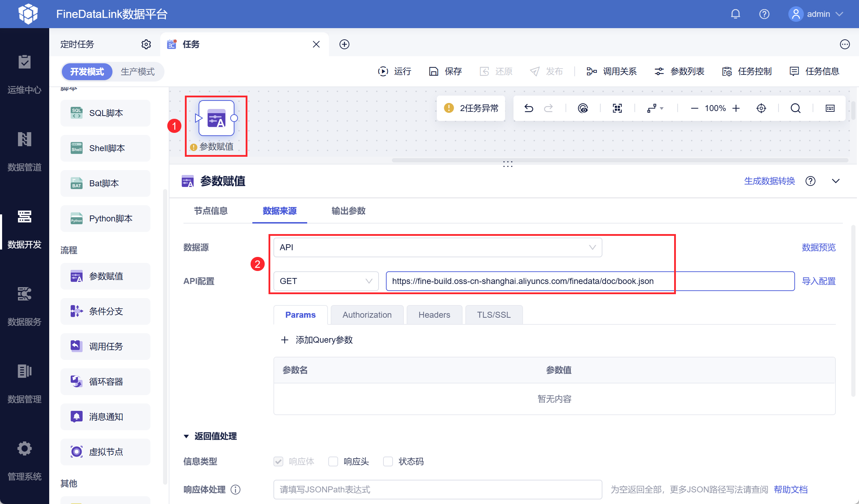Open the GET request method dropdown
This screenshot has width=859, height=504.
click(x=326, y=281)
